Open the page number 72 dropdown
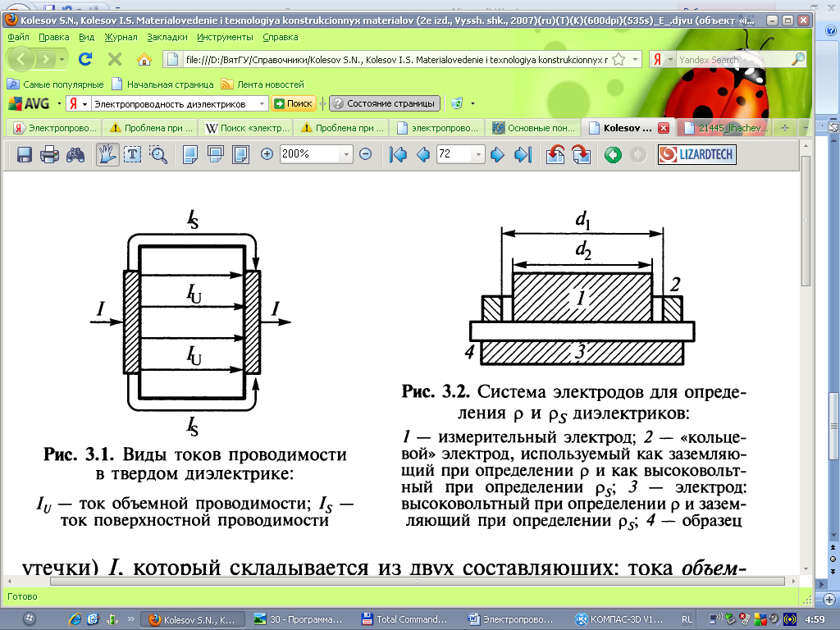The image size is (840, 630). click(478, 154)
